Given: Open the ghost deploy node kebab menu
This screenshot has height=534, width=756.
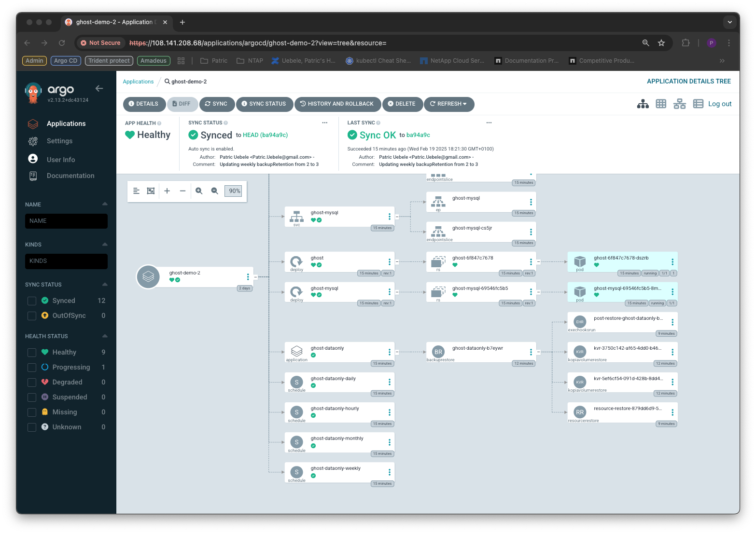Looking at the screenshot, I should click(x=390, y=262).
